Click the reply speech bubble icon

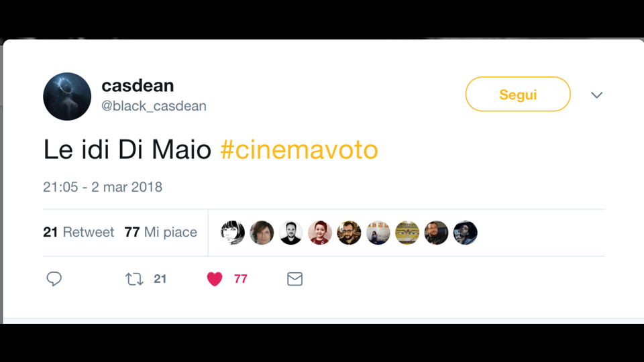[x=54, y=279]
